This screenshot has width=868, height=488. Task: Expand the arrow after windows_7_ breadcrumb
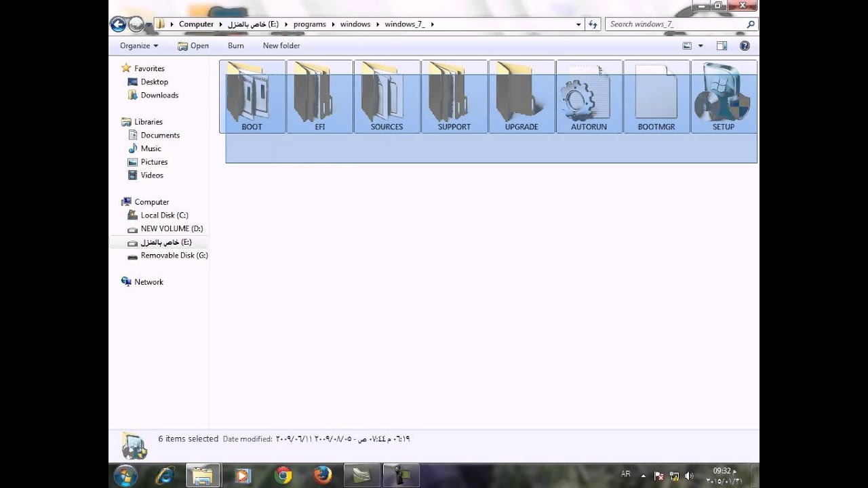click(432, 24)
